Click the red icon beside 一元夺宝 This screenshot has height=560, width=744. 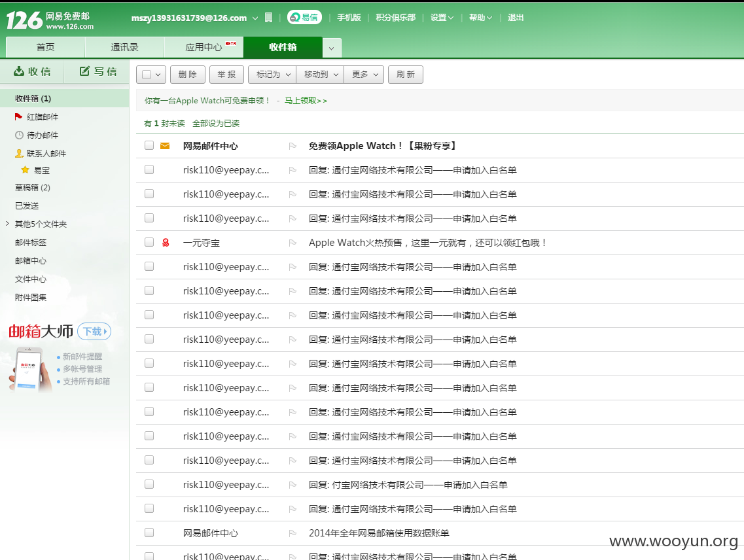(x=166, y=243)
